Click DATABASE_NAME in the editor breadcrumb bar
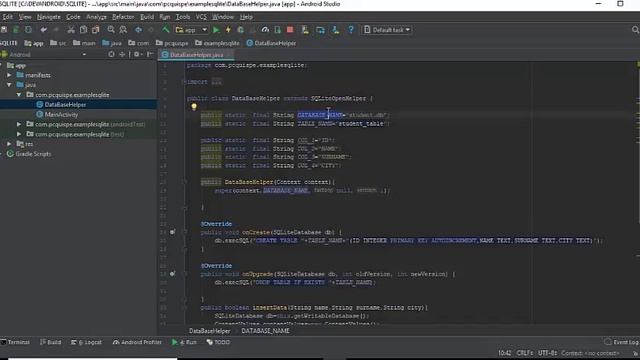 pyautogui.click(x=265, y=331)
